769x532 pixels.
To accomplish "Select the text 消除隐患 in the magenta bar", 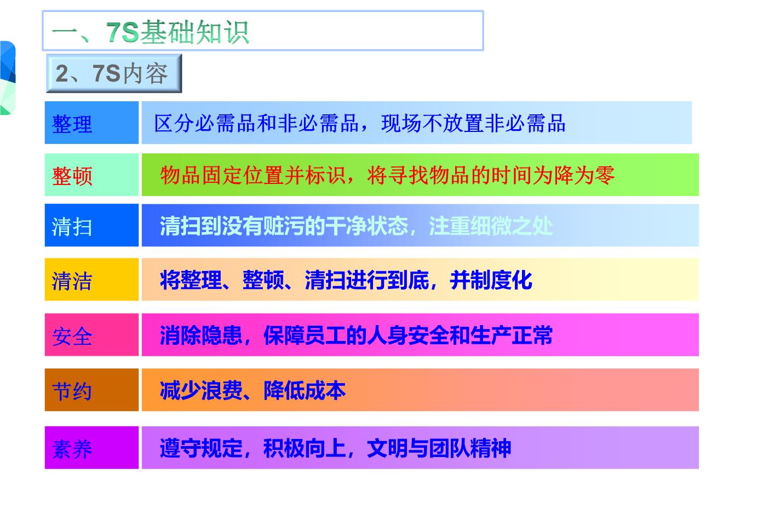I will 201,335.
